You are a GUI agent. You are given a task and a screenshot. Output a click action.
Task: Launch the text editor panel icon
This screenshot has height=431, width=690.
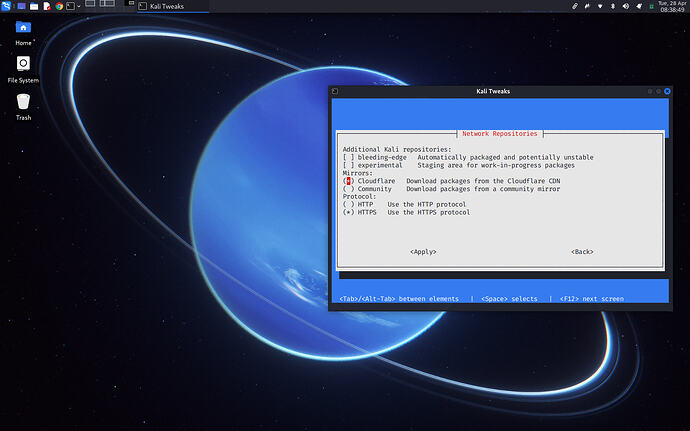[x=47, y=6]
